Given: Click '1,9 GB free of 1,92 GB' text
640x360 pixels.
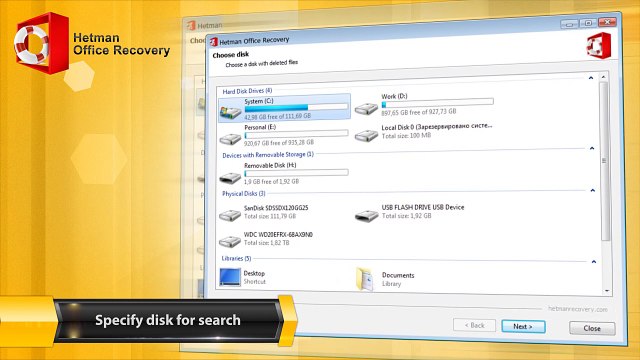Looking at the screenshot, I should (x=271, y=181).
